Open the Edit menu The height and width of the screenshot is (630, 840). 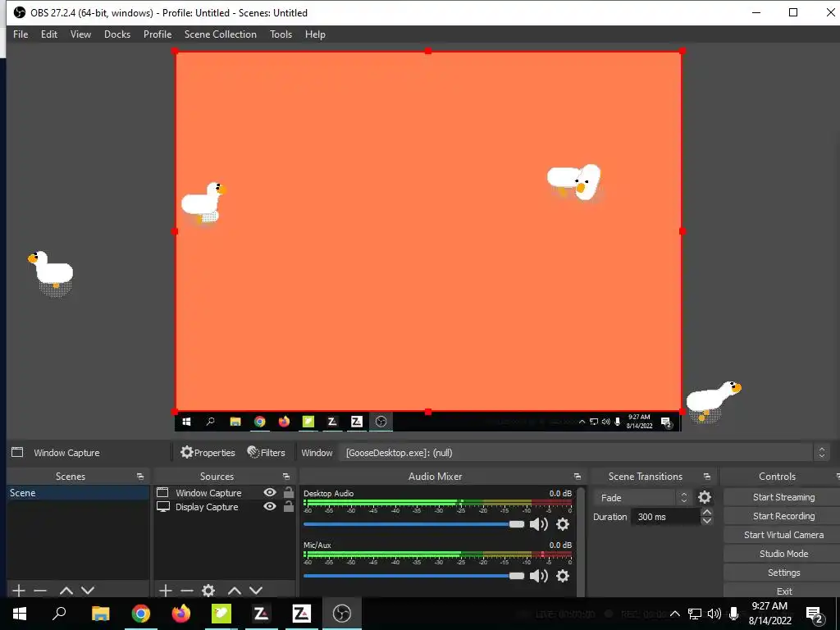49,34
